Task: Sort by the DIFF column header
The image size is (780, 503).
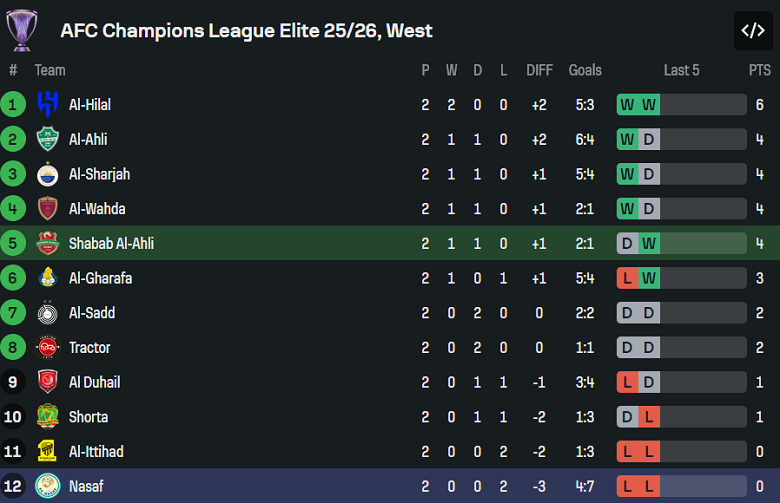Action: coord(539,70)
